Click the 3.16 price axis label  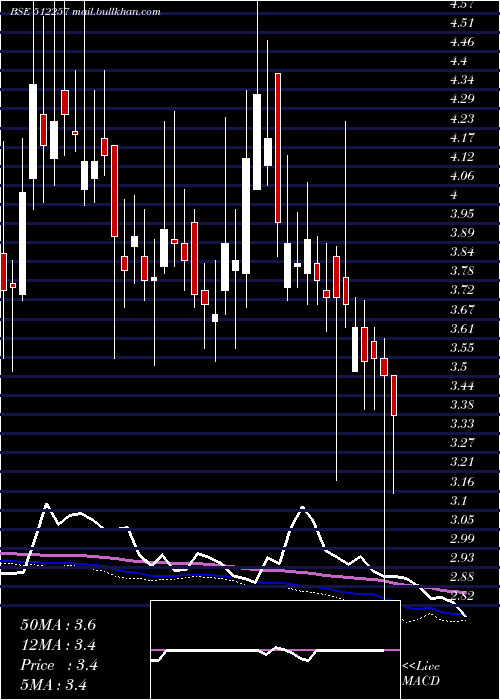click(x=462, y=482)
